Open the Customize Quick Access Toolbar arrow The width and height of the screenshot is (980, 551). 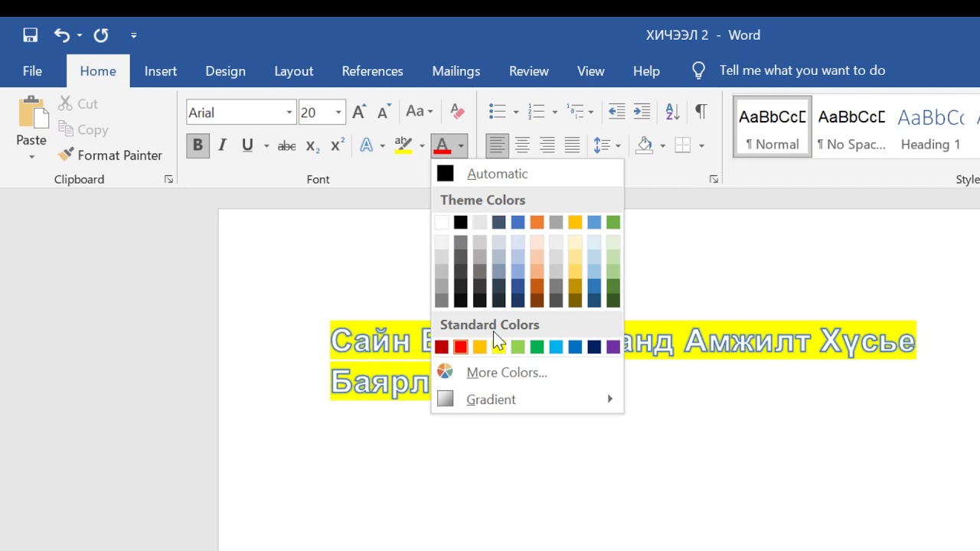134,35
